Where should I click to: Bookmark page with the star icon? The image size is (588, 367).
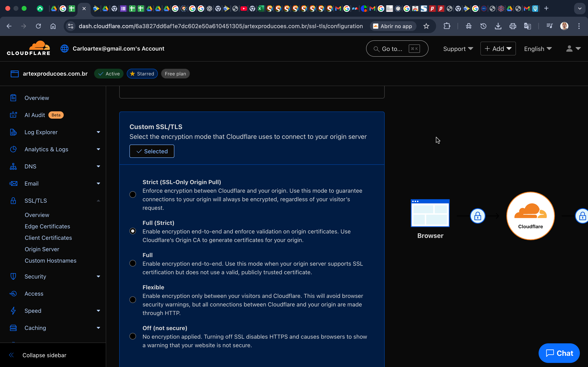click(x=426, y=26)
